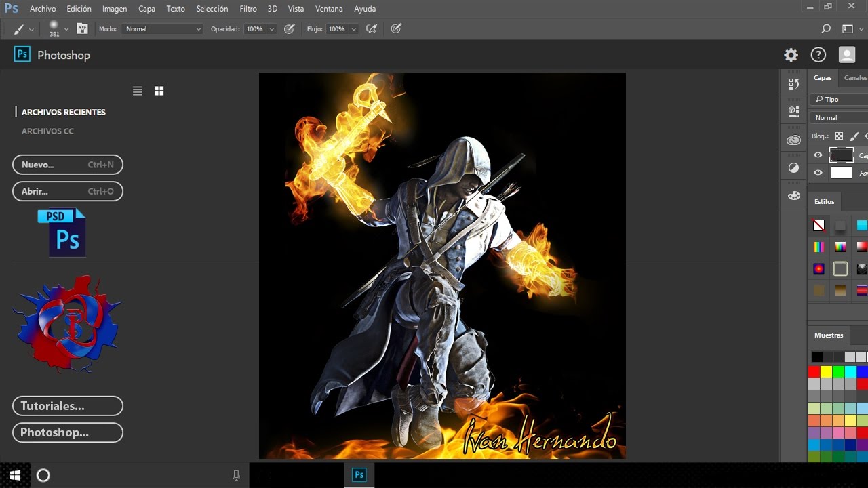Open the flaming assassin artwork thumbnail
Image resolution: width=868 pixels, height=488 pixels.
tap(442, 266)
